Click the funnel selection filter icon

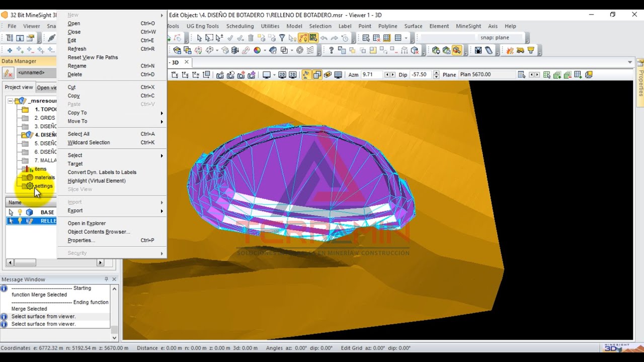(282, 38)
